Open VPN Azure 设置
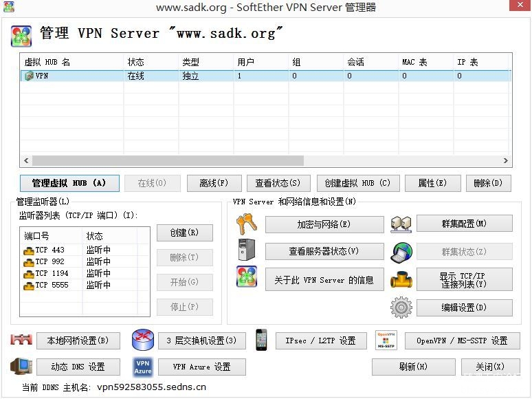 [201, 367]
